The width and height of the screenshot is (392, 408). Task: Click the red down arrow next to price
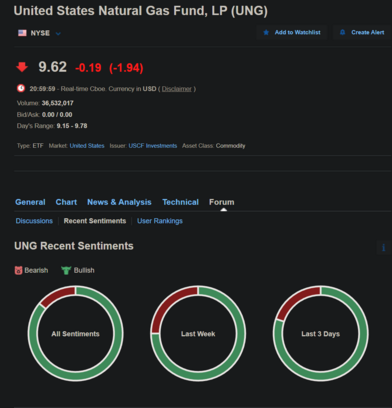pos(22,67)
